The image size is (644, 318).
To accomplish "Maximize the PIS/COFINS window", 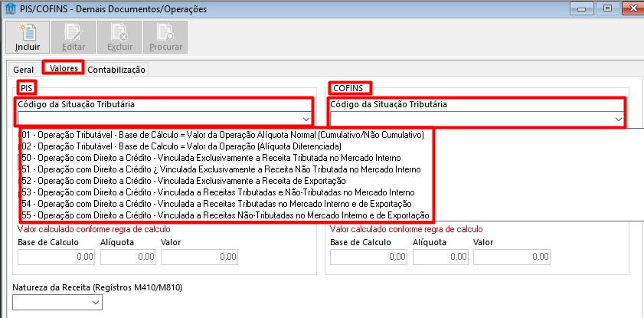I will click(x=608, y=8).
